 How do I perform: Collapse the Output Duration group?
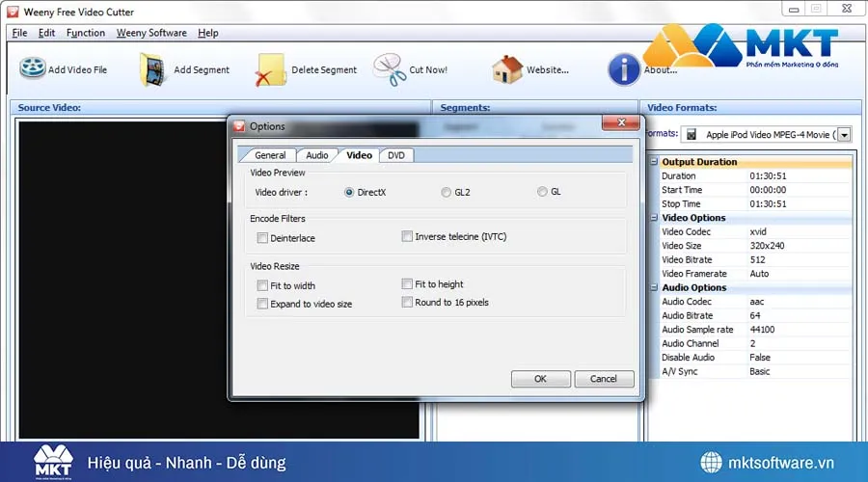pos(654,162)
